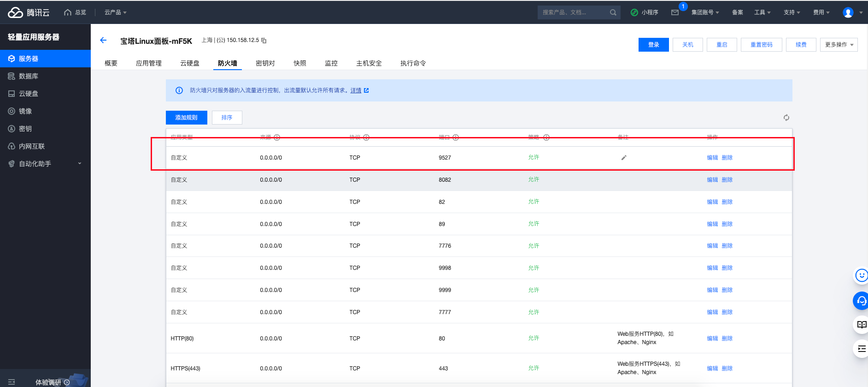Click the 重置密码 button
Viewport: 868px width, 387px height.
click(x=762, y=45)
